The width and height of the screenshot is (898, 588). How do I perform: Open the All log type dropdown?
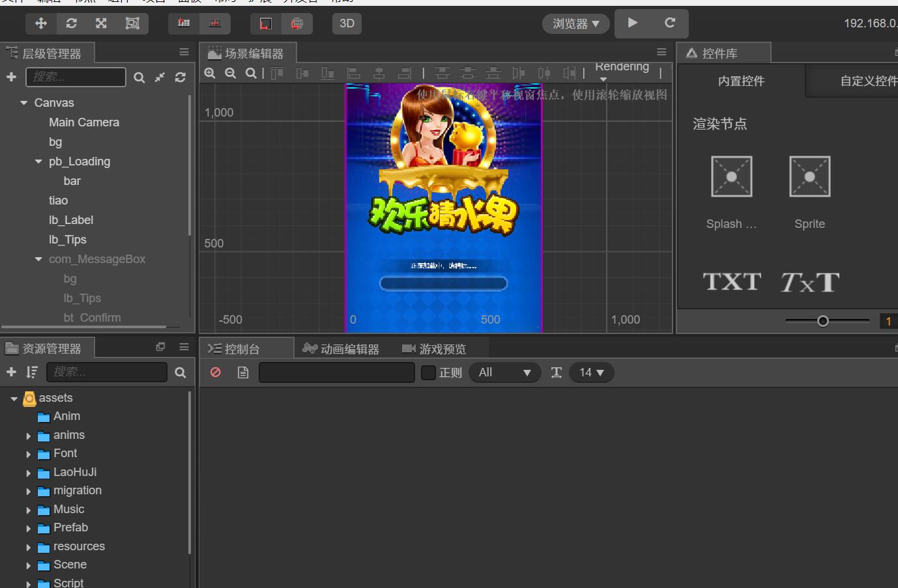[x=504, y=372]
